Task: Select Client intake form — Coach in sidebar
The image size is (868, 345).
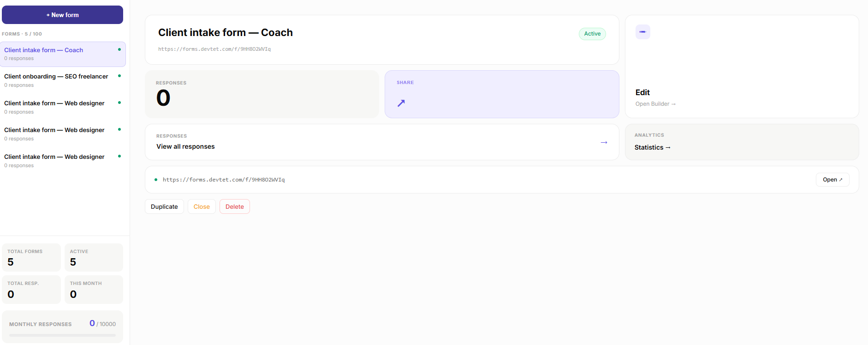Action: 62,54
